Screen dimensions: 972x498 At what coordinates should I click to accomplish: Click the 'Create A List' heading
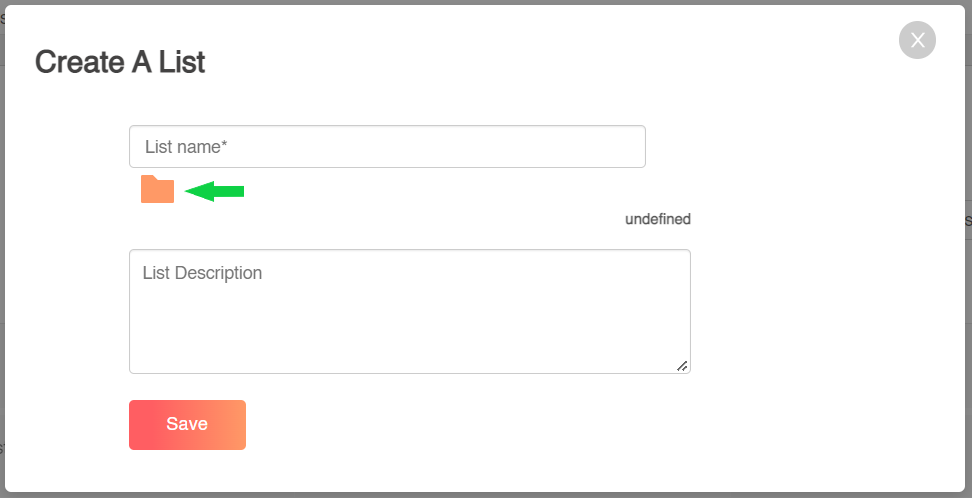[120, 63]
